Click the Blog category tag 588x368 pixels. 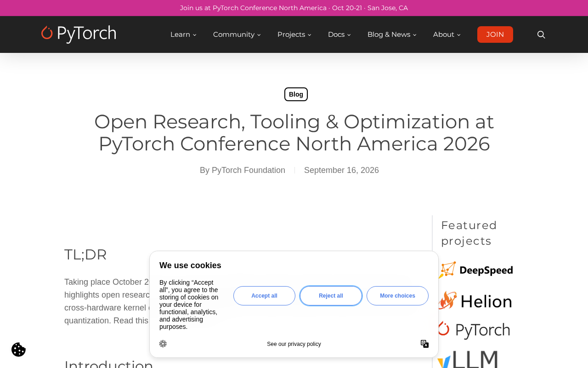click(x=296, y=94)
